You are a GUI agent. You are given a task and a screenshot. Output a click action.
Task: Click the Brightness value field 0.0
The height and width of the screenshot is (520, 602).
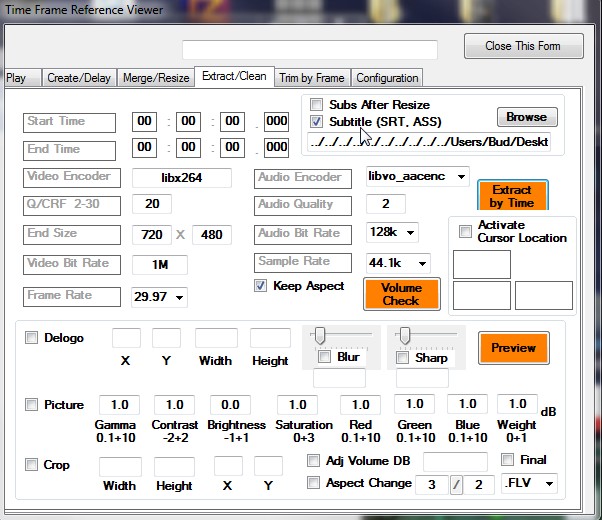tap(230, 405)
